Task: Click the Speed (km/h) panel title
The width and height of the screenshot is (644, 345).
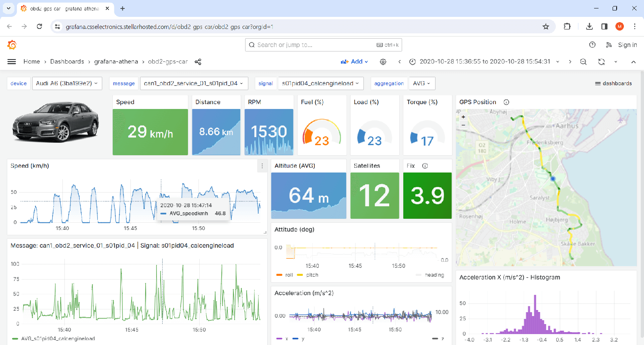Action: click(x=30, y=166)
